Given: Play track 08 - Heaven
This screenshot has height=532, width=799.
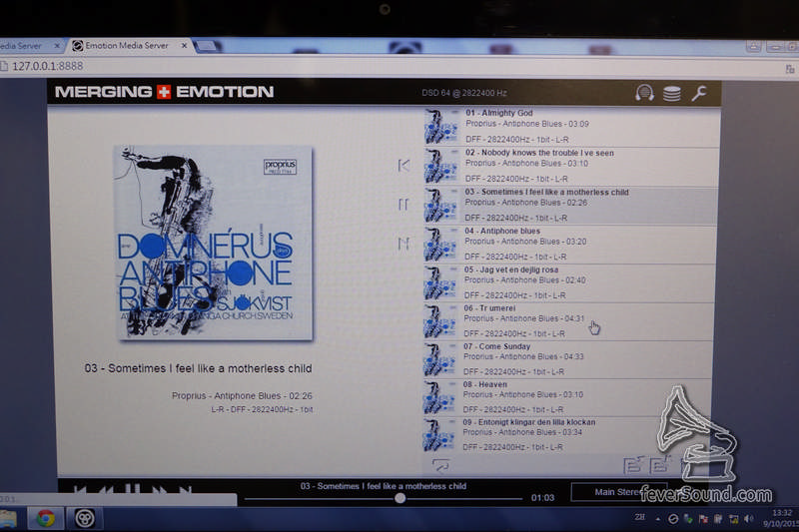Looking at the screenshot, I should [567, 397].
